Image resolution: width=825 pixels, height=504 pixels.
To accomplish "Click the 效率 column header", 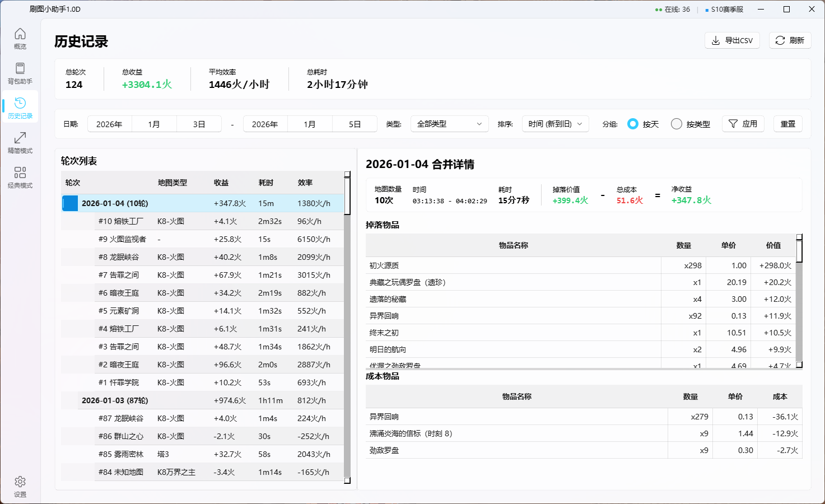I will click(305, 183).
